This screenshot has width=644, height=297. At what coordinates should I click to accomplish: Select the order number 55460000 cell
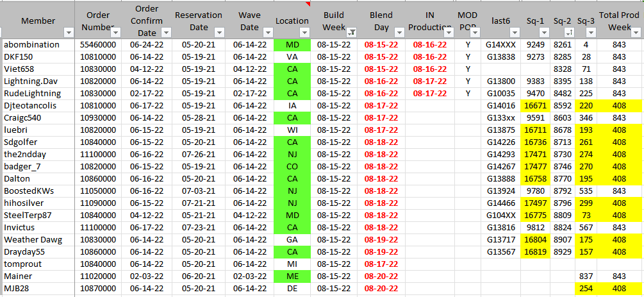pos(98,45)
